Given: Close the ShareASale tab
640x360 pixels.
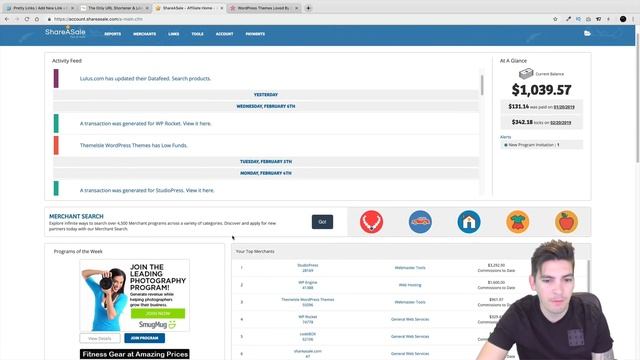Looking at the screenshot, I should (x=222, y=8).
